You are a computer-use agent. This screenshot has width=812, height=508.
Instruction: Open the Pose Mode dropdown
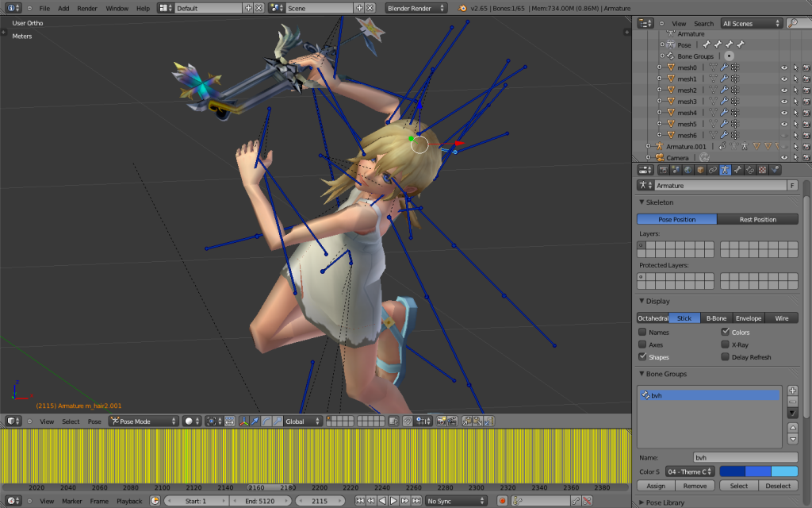click(x=144, y=421)
